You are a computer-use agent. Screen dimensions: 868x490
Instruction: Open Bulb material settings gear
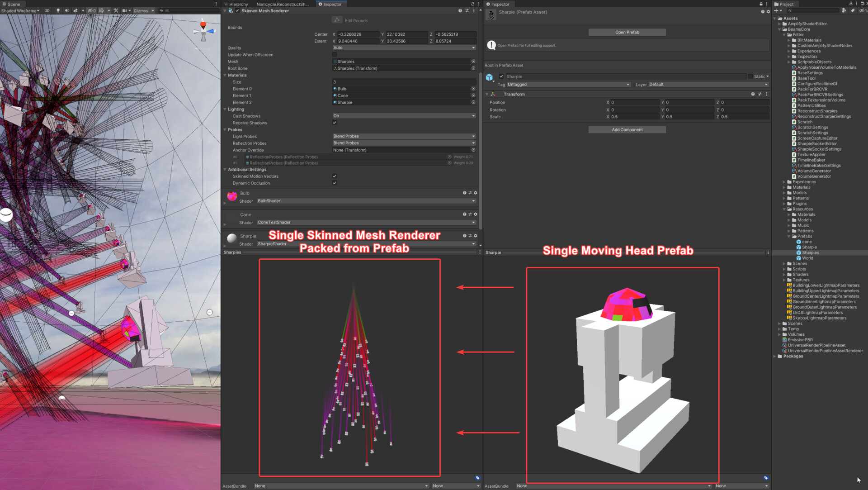475,193
